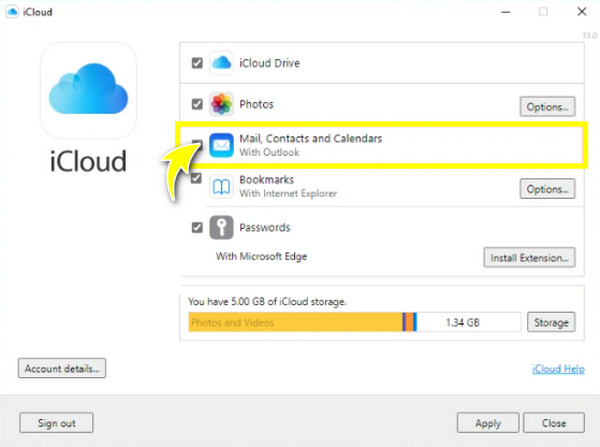Click the 1.34 GB free storage portion
The height and width of the screenshot is (447, 600).
(x=469, y=322)
